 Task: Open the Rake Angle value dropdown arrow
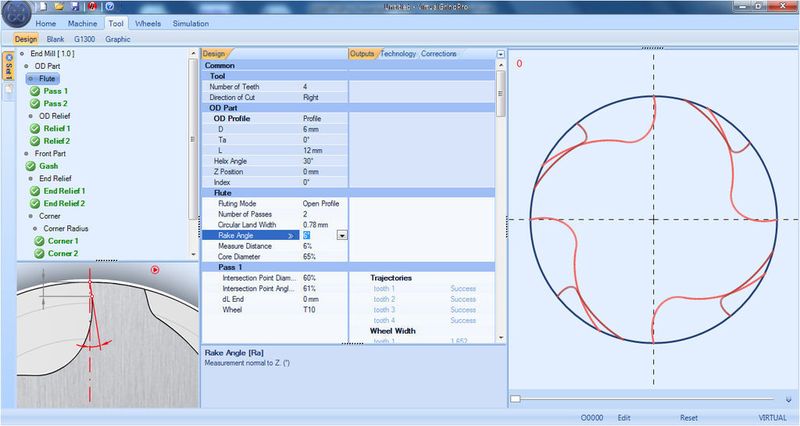[342, 235]
